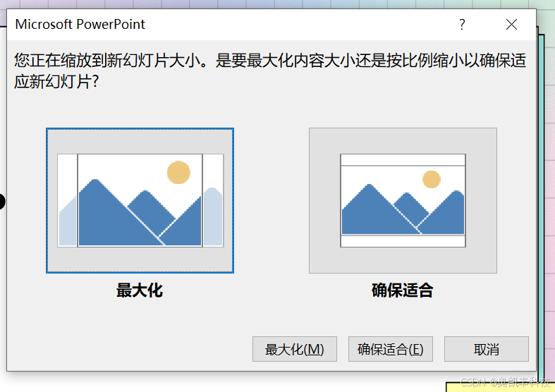Close the Microsoft PowerPoint dialog
This screenshot has width=555, height=392.
[x=511, y=25]
